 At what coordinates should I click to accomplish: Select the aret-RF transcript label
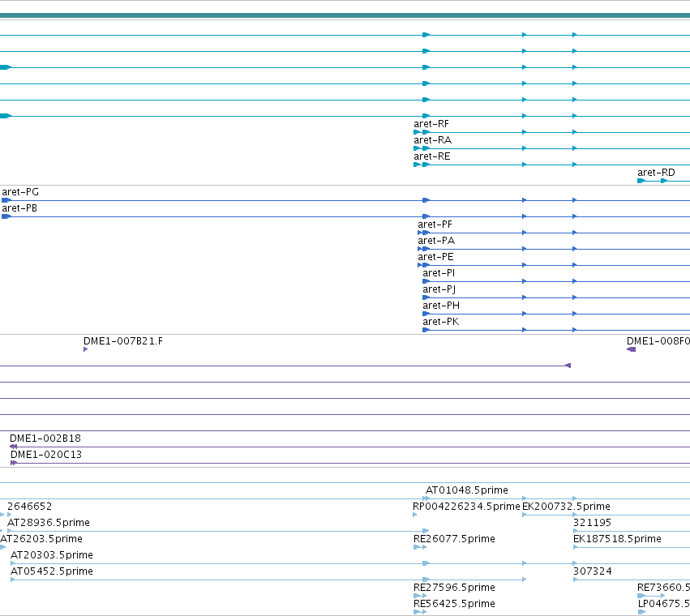(x=431, y=124)
